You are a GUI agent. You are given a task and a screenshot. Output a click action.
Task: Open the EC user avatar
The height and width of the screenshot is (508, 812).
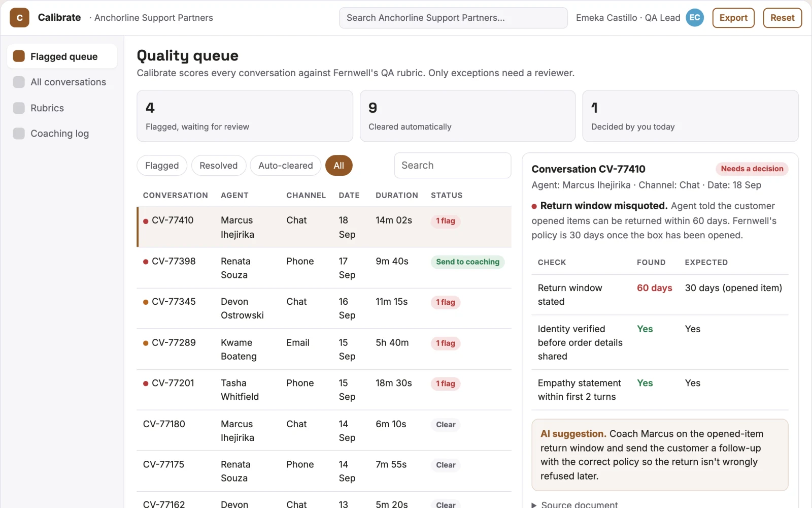pyautogui.click(x=695, y=18)
